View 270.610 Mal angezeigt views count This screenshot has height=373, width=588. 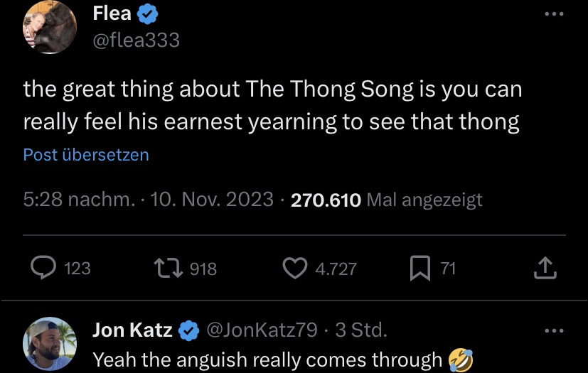click(386, 200)
